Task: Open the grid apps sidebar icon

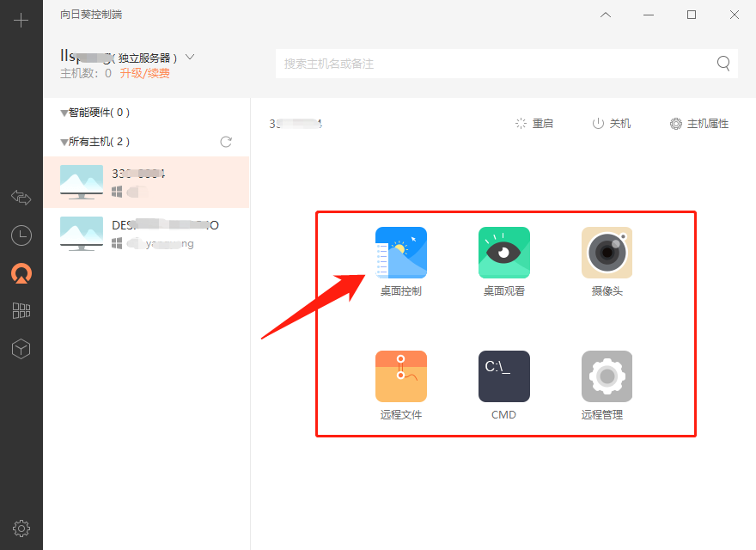Action: [21, 311]
